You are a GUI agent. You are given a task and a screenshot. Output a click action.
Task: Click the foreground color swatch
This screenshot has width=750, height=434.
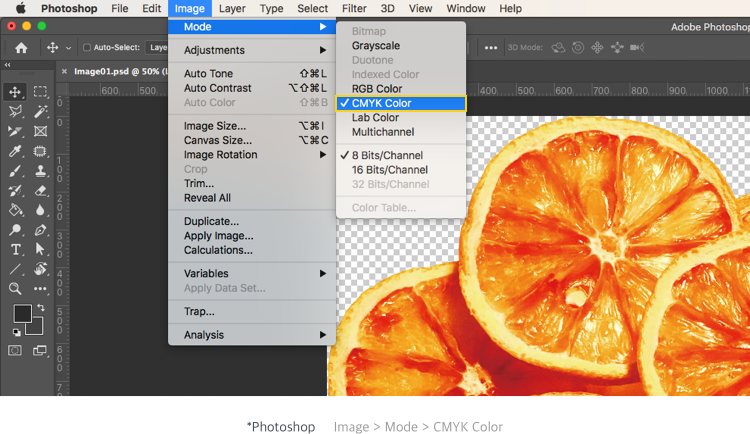click(22, 314)
